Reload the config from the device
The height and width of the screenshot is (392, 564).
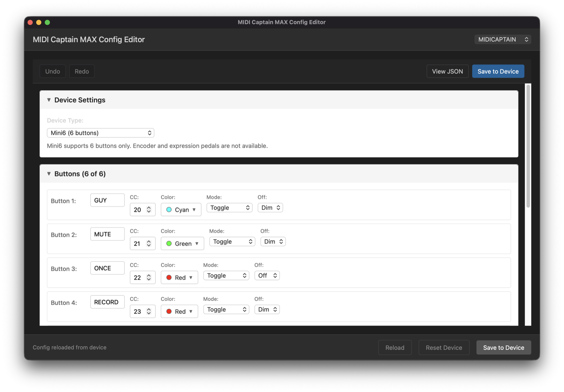tap(395, 348)
